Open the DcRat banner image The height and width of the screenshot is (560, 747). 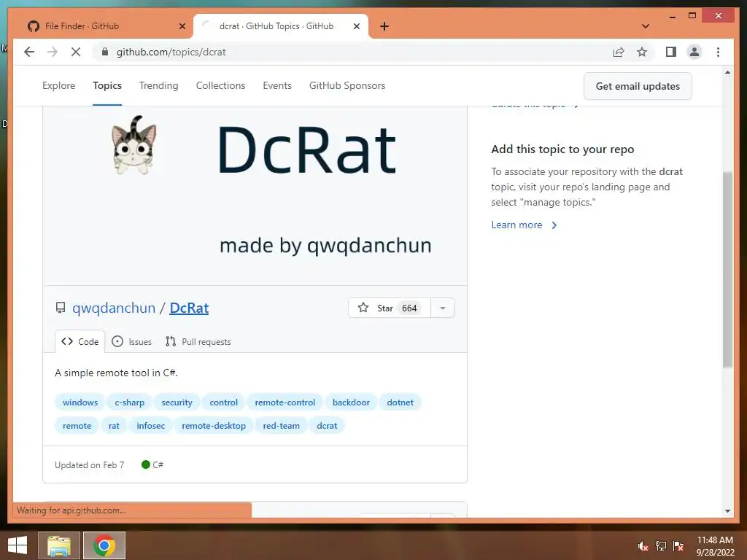pyautogui.click(x=255, y=195)
